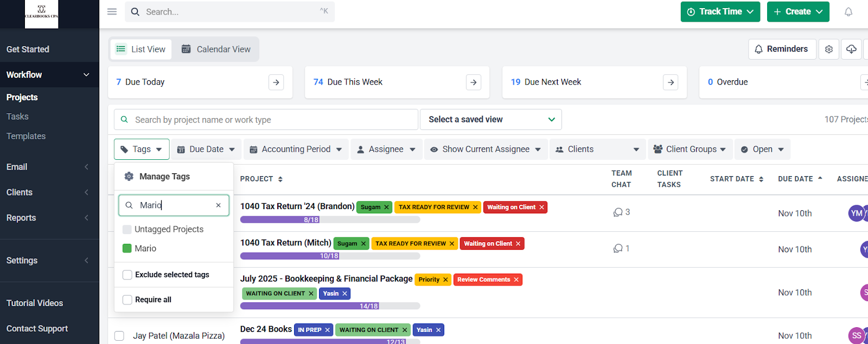This screenshot has width=868, height=344.
Task: Open the Assignee filter dropdown
Action: tap(386, 150)
